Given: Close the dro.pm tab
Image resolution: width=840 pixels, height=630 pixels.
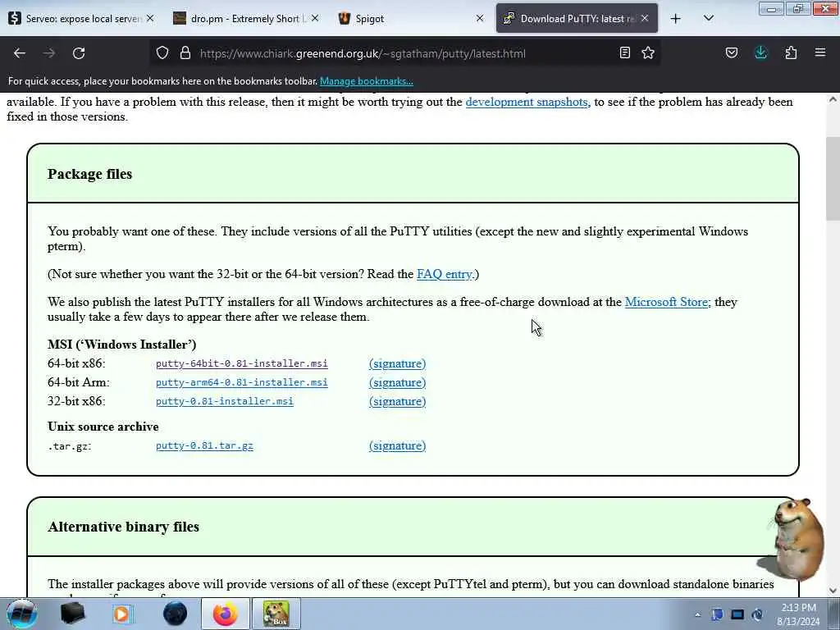Looking at the screenshot, I should coord(315,19).
